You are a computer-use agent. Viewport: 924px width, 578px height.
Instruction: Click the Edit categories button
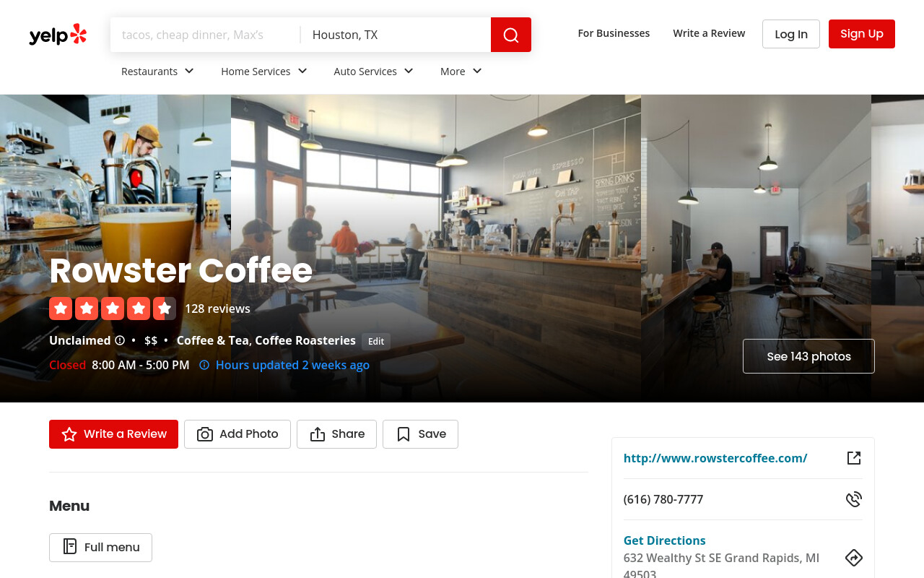[x=376, y=341]
